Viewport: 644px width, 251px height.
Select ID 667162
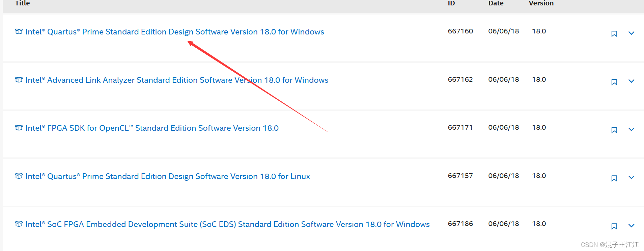coord(460,79)
